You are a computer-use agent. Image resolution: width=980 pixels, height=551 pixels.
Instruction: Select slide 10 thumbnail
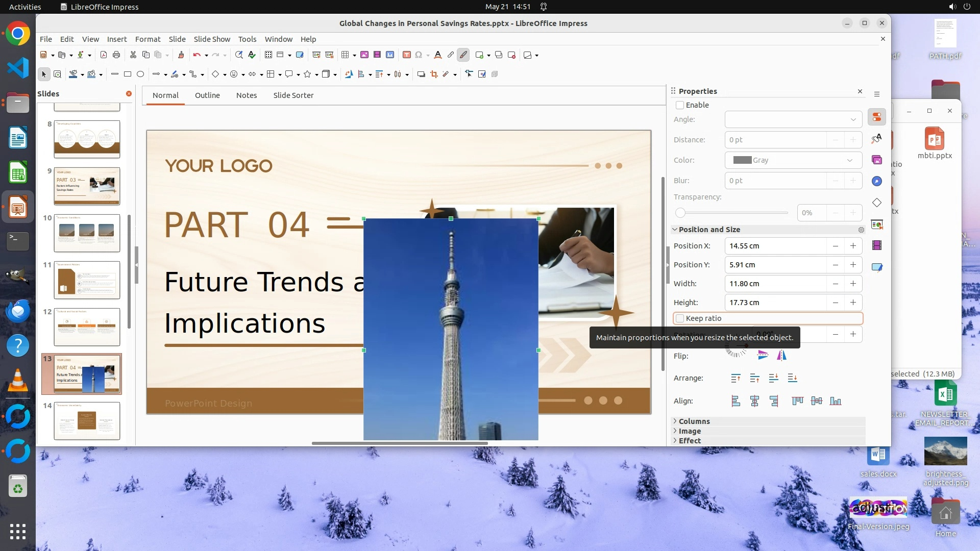(87, 233)
